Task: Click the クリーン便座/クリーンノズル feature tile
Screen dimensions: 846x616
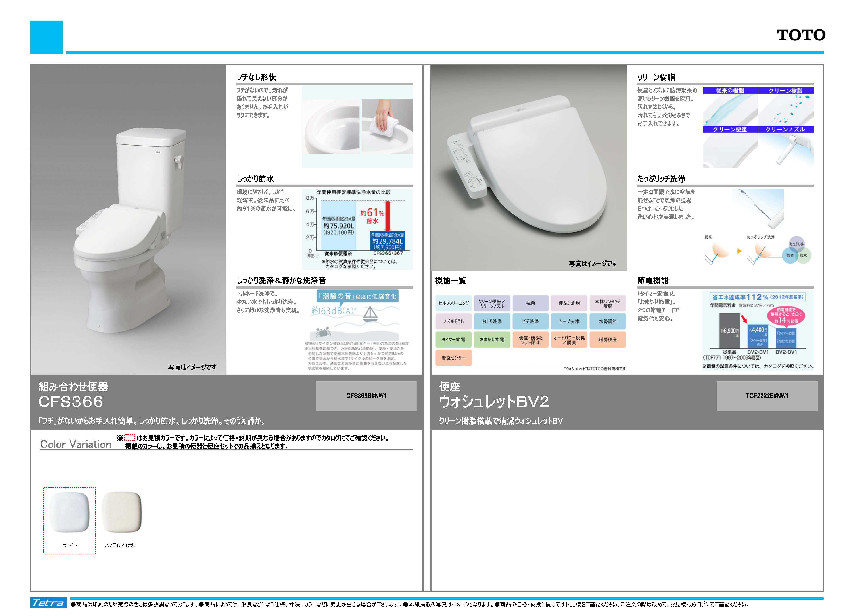Action: tap(492, 303)
